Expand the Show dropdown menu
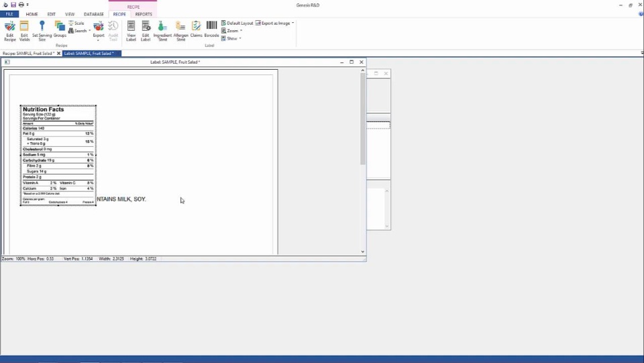This screenshot has height=363, width=644. click(x=232, y=38)
